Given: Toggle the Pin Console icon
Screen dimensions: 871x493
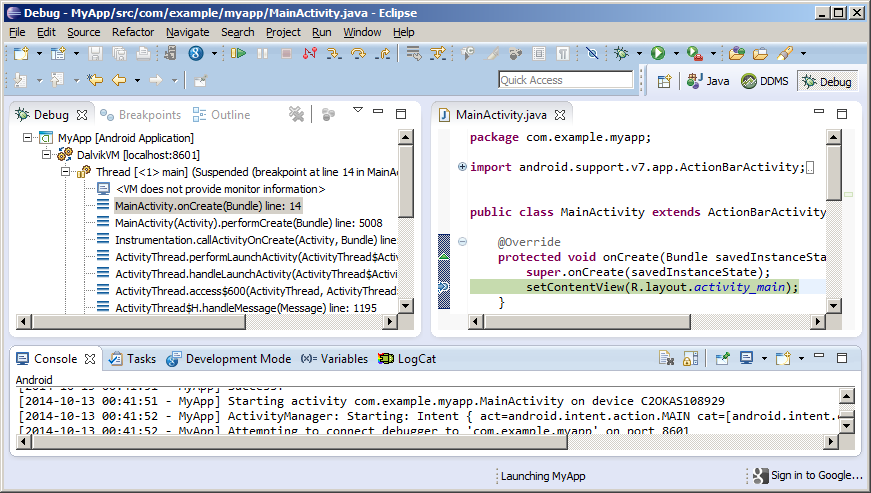Looking at the screenshot, I should point(722,359).
